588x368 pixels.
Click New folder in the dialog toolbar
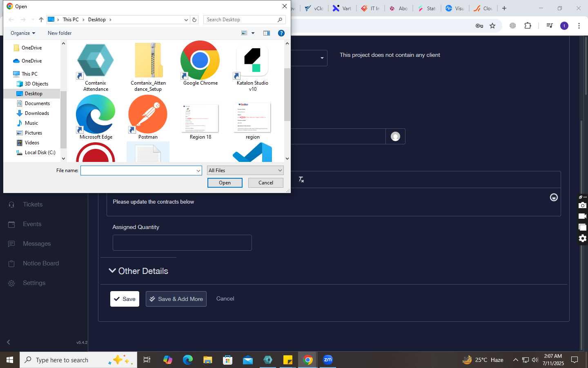click(60, 33)
